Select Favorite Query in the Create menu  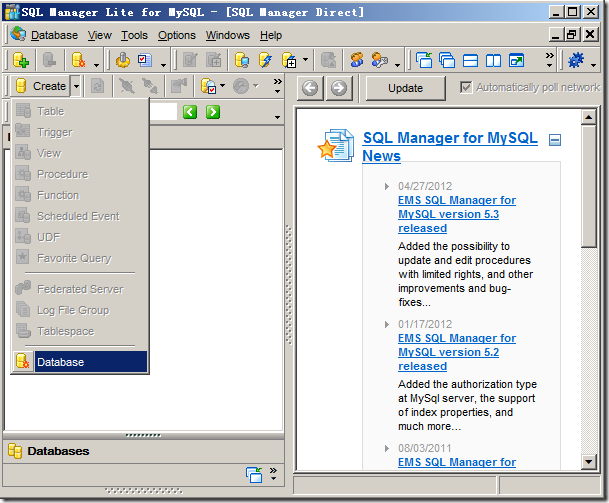(80, 258)
